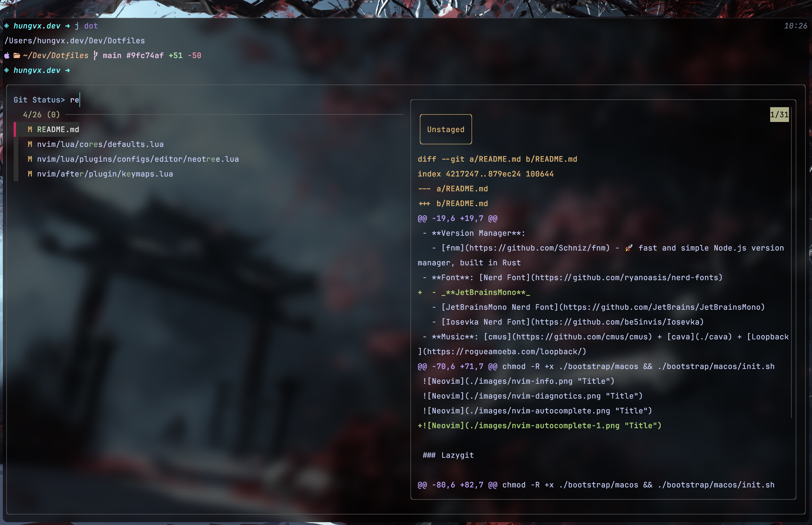Click the arrow after hungvx.dev on last prompt
This screenshot has height=525, width=812.
click(67, 70)
